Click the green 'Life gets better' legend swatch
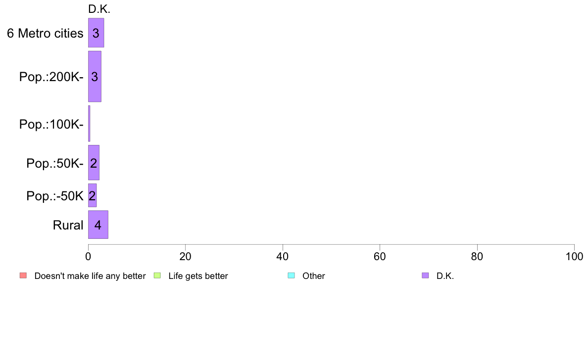The height and width of the screenshot is (364, 588). (157, 275)
